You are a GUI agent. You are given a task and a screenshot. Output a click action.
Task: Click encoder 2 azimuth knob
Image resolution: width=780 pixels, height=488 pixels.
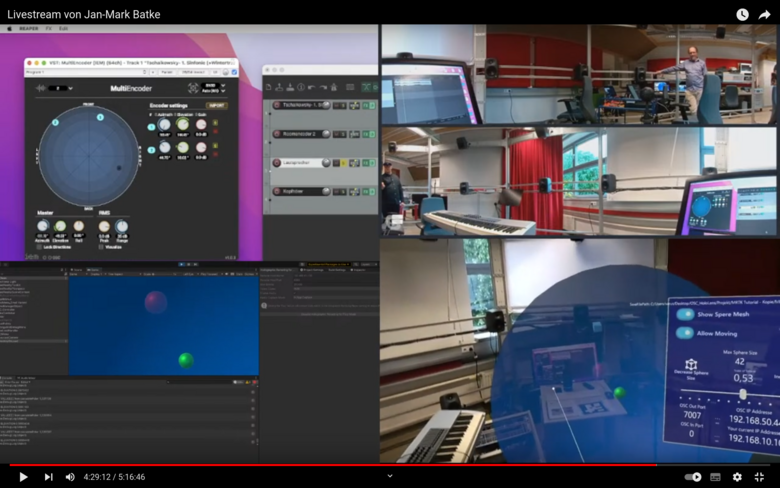(165, 147)
